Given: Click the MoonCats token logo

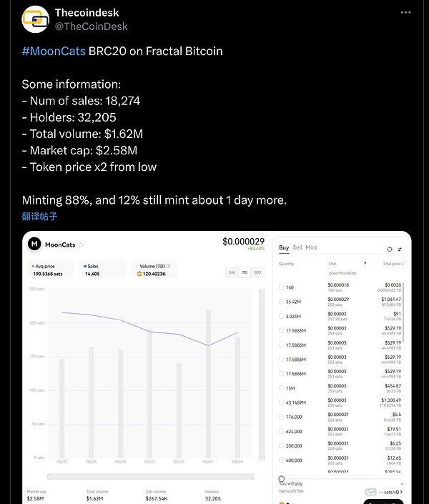Looking at the screenshot, I should [x=34, y=244].
